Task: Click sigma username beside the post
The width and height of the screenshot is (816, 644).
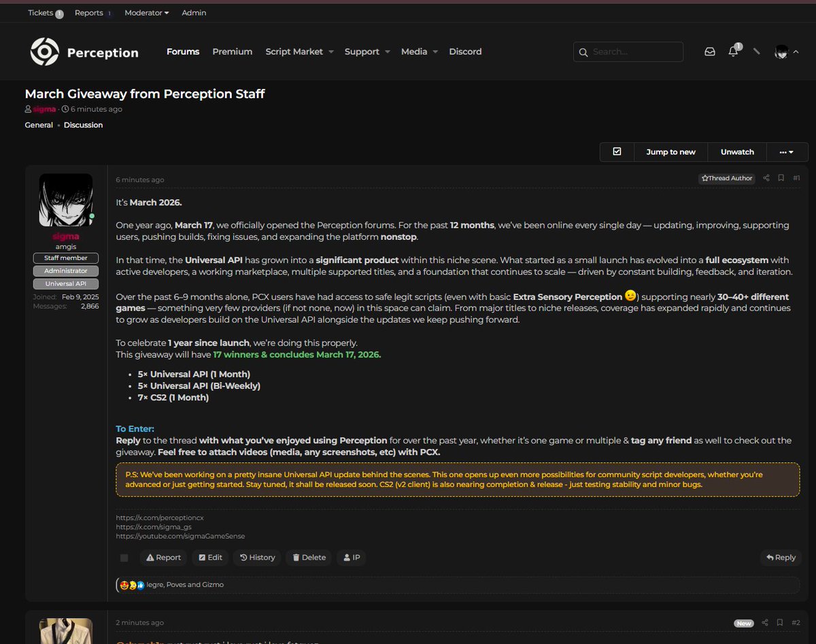Action: (66, 236)
